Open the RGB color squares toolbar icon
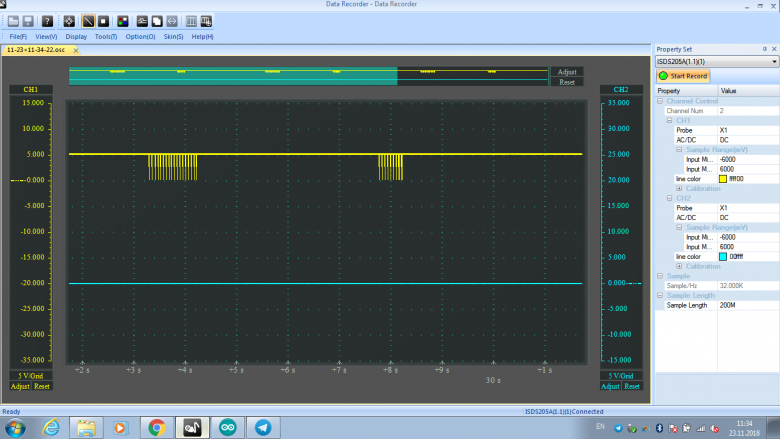This screenshot has width=780, height=439. pyautogui.click(x=122, y=21)
